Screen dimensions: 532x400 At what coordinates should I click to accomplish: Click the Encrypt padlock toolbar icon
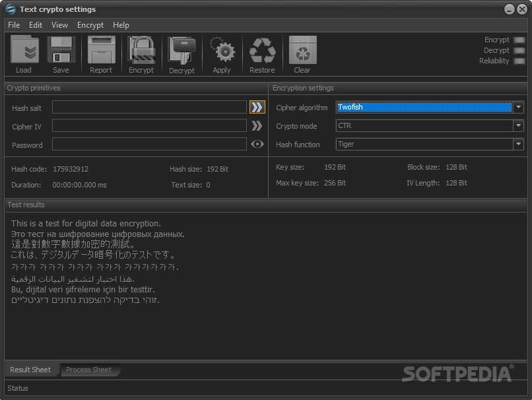tap(141, 50)
